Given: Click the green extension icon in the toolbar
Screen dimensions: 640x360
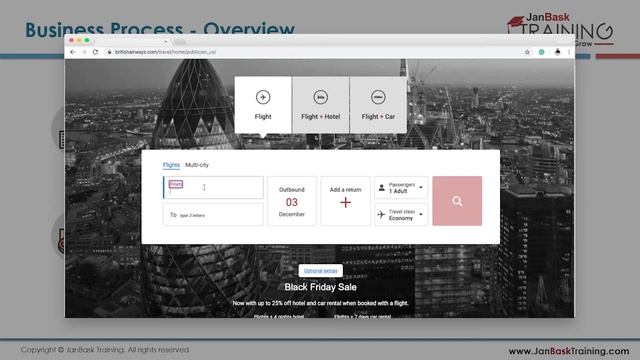Looking at the screenshot, I should [542, 52].
